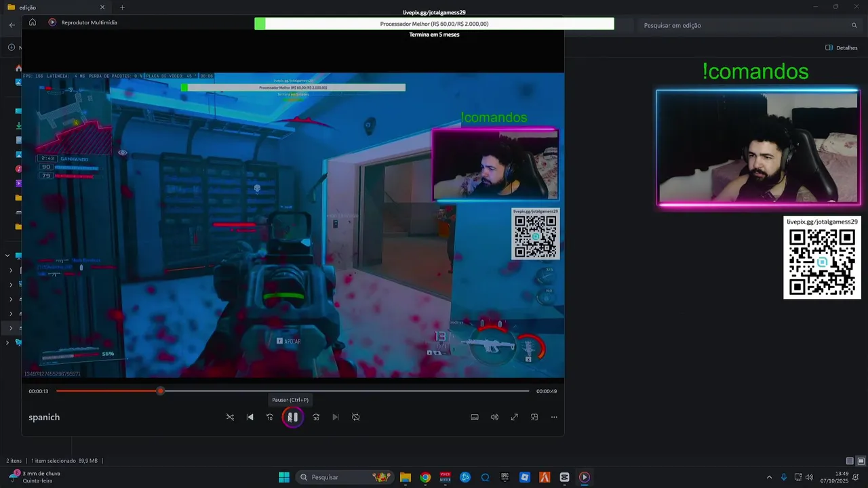Click the 'Pesquisar em edição' search box
Image resolution: width=868 pixels, height=488 pixels.
coord(749,25)
